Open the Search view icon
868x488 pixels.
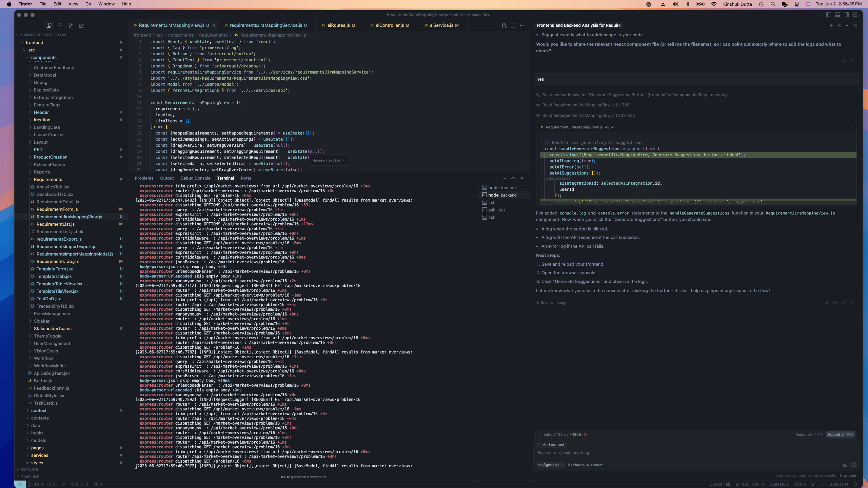coord(60,25)
